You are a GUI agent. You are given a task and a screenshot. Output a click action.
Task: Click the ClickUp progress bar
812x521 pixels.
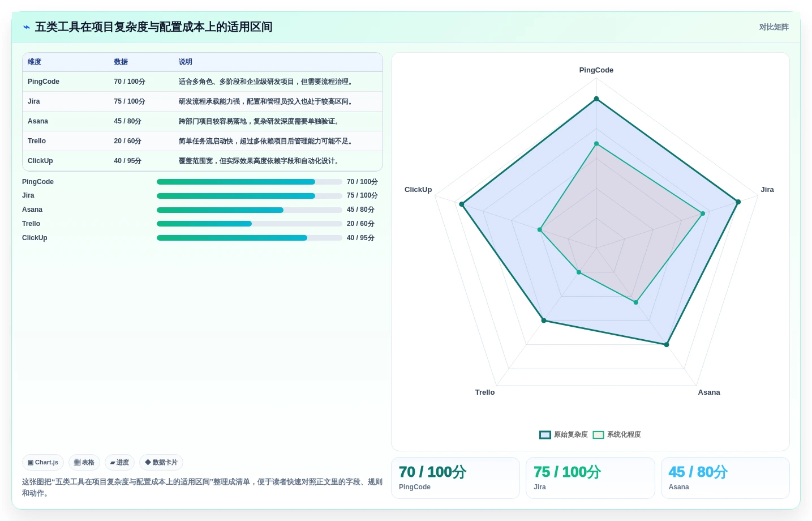pos(250,238)
